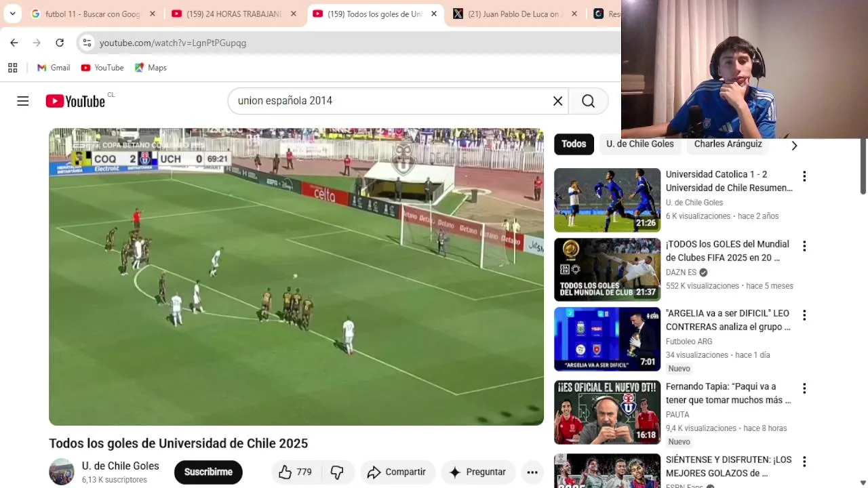Open Futboleo ARG channel name

689,342
